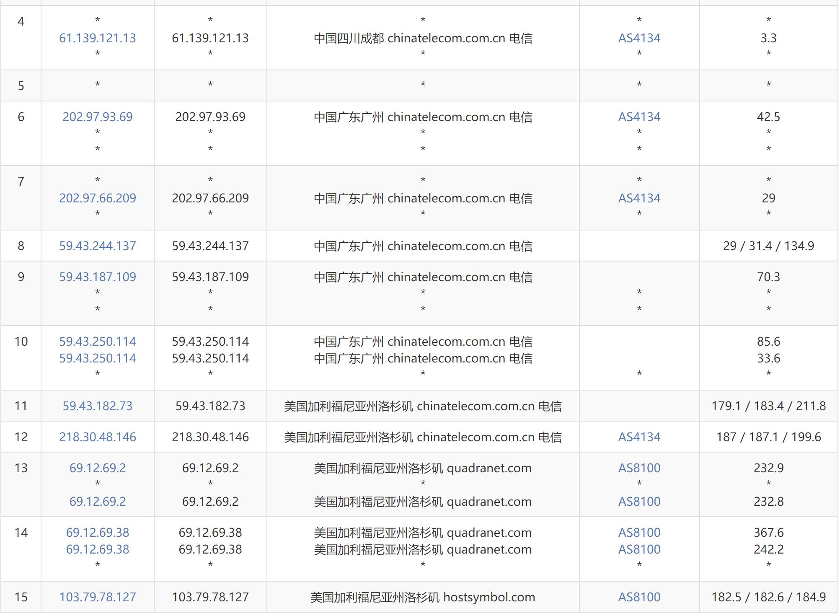Open IP link 59.43.244.137 in hop 8
The height and width of the screenshot is (616, 840).
[x=98, y=246]
